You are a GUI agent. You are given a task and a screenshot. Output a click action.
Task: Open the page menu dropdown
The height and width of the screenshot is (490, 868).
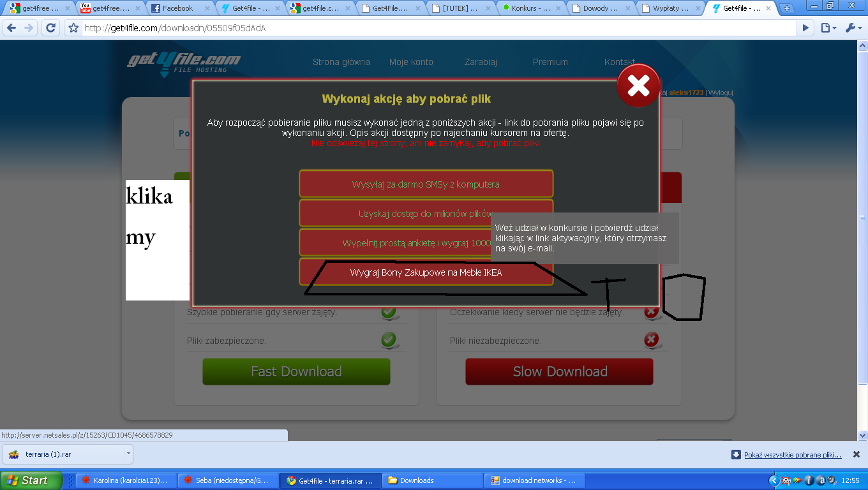[x=828, y=28]
